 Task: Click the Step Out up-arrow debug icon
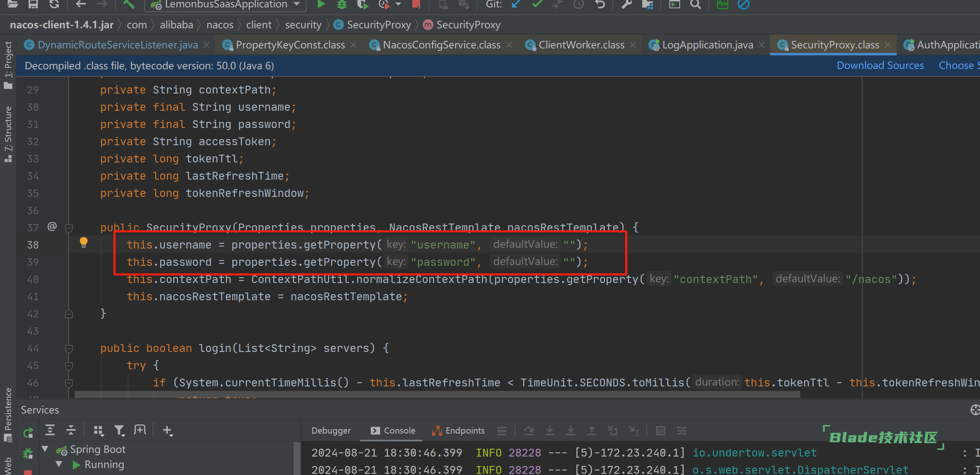point(591,431)
